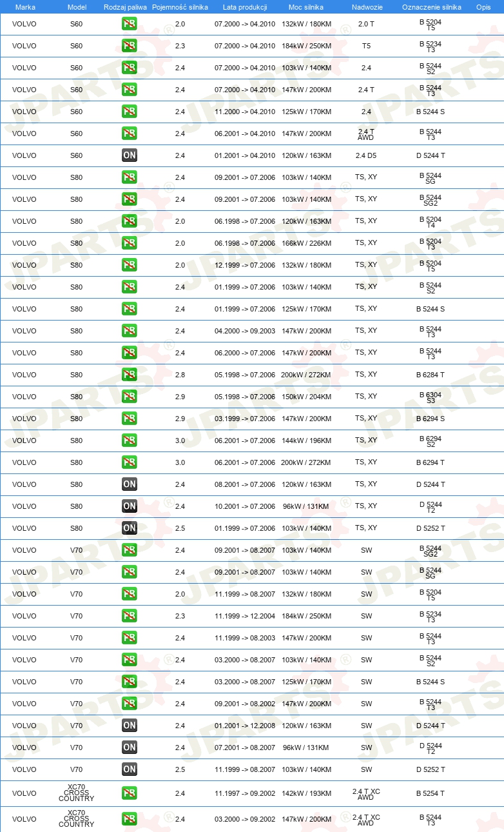Click the ON diesel icon for V70 D 5244 T2
Screen dimensions: 504x832
[x=129, y=748]
